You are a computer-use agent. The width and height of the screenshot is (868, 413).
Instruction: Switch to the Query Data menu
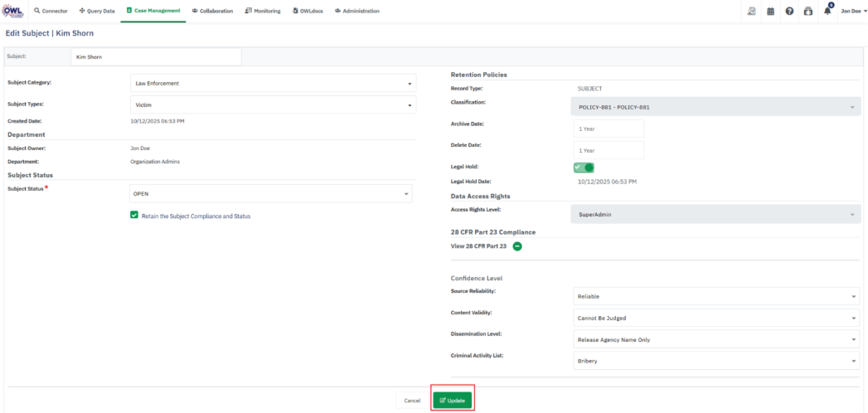[x=96, y=11]
